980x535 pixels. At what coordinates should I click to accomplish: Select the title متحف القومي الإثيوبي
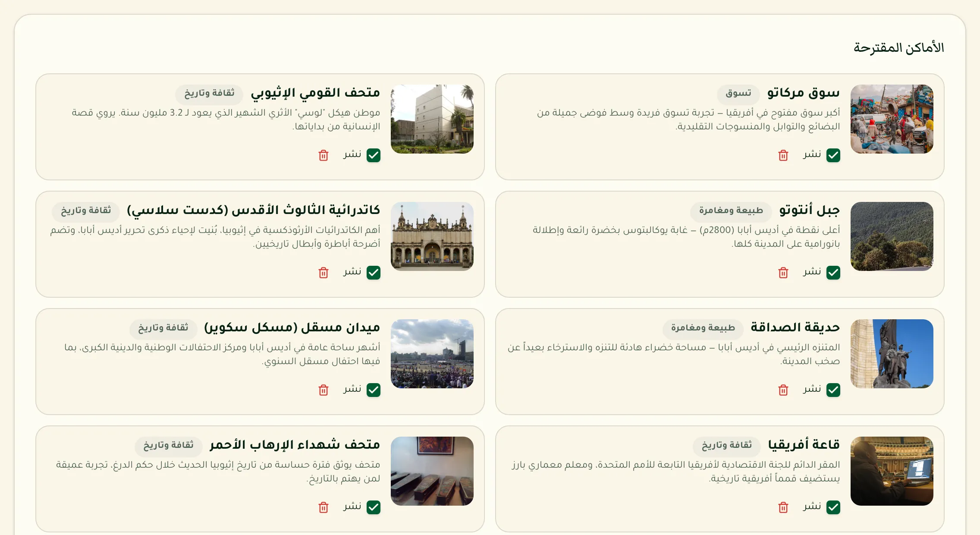tap(315, 93)
